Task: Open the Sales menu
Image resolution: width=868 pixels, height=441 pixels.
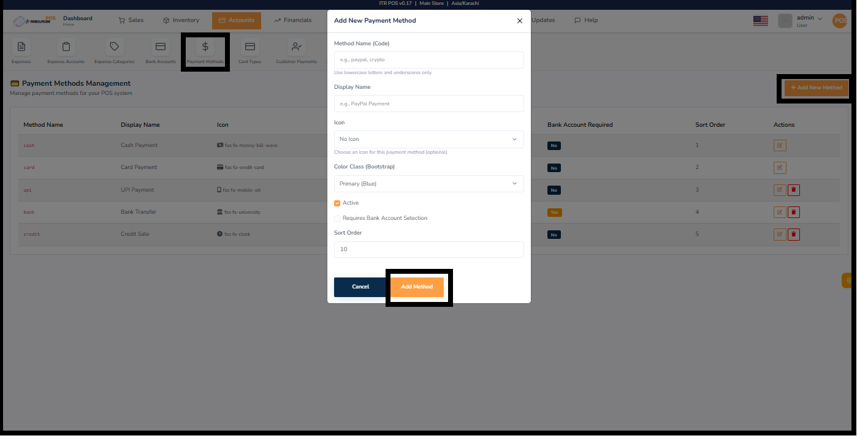Action: (131, 20)
